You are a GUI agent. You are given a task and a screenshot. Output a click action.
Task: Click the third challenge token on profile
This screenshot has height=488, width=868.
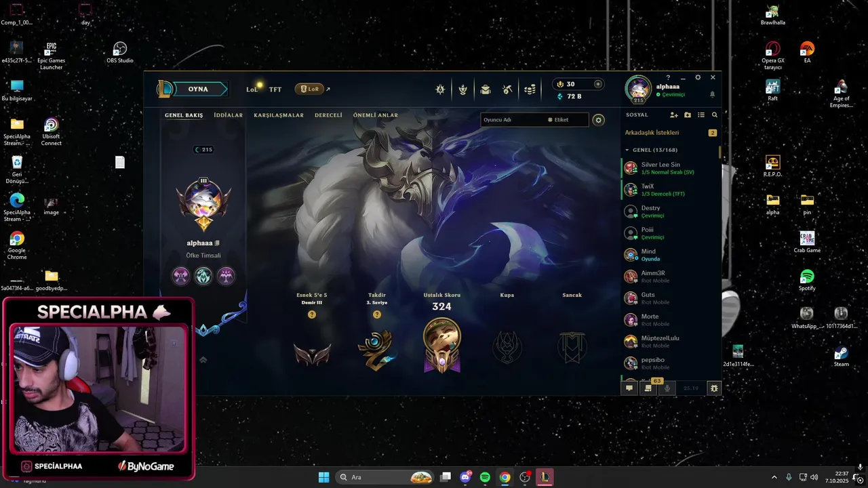(226, 276)
